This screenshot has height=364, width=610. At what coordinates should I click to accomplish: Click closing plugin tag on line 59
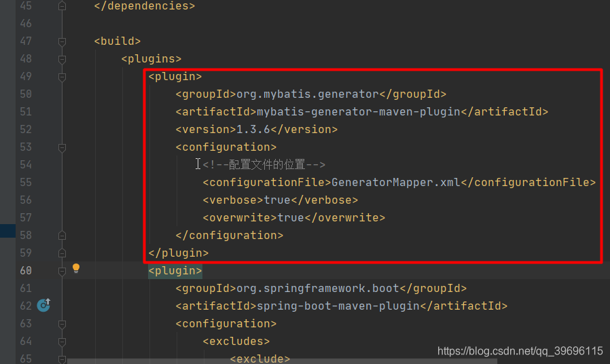coord(178,253)
